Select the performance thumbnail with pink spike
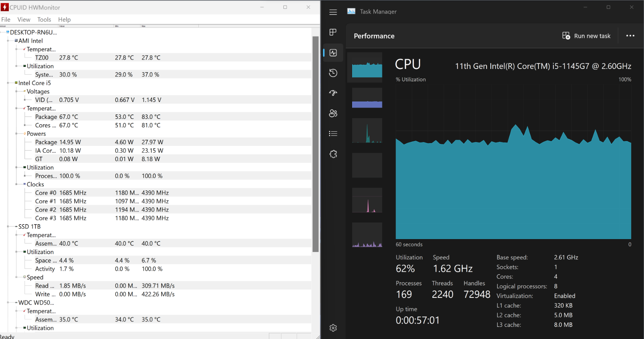The width and height of the screenshot is (644, 339). coord(367,200)
